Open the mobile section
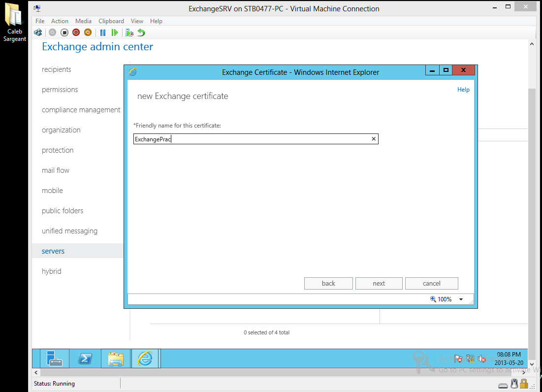Image resolution: width=542 pixels, height=392 pixels. [52, 191]
